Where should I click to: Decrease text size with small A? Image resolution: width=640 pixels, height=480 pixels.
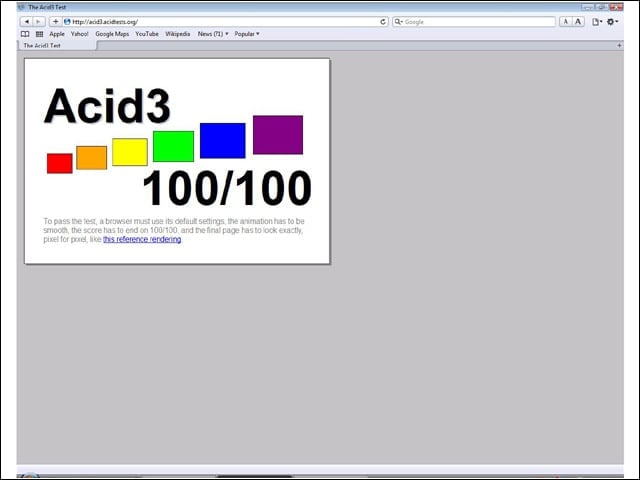tap(565, 22)
